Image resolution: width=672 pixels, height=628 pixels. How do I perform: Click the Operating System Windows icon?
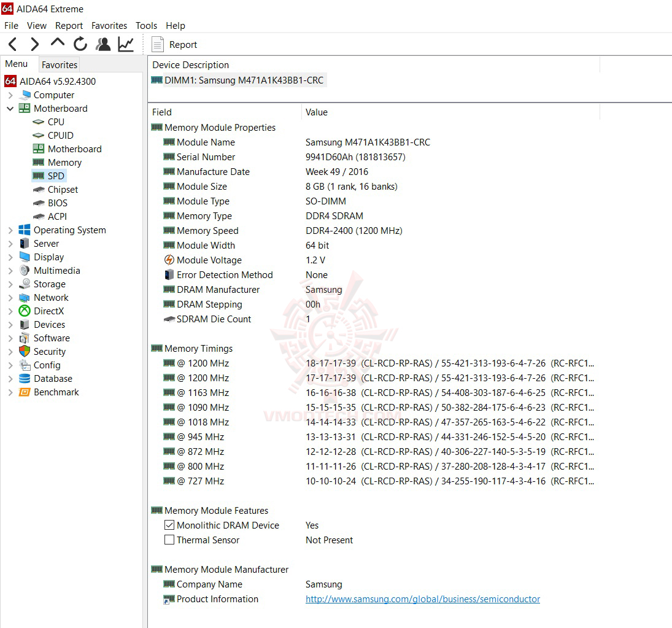click(25, 230)
